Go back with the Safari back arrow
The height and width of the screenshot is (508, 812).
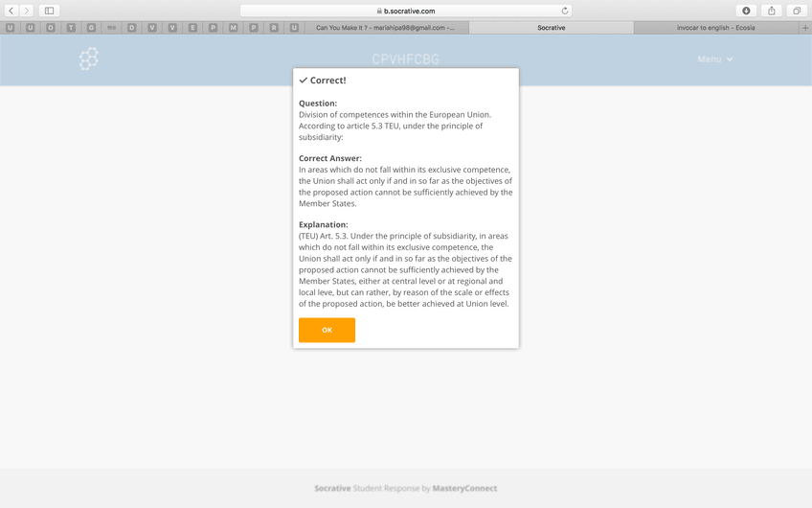coord(11,11)
